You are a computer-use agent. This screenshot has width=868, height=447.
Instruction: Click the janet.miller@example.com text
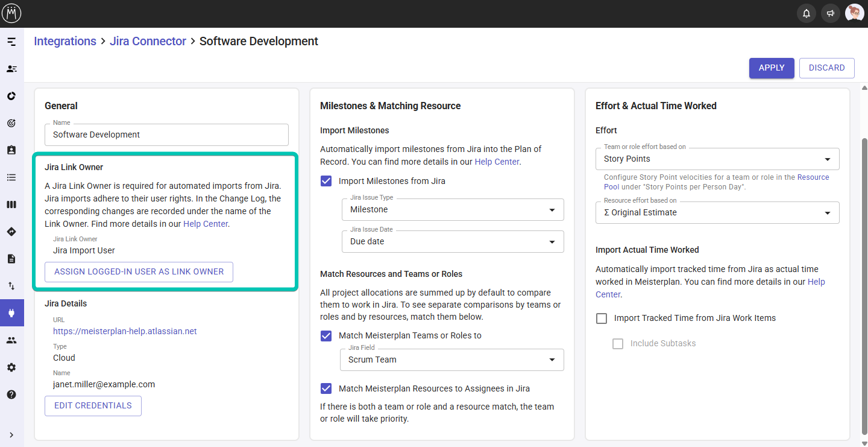[104, 384]
